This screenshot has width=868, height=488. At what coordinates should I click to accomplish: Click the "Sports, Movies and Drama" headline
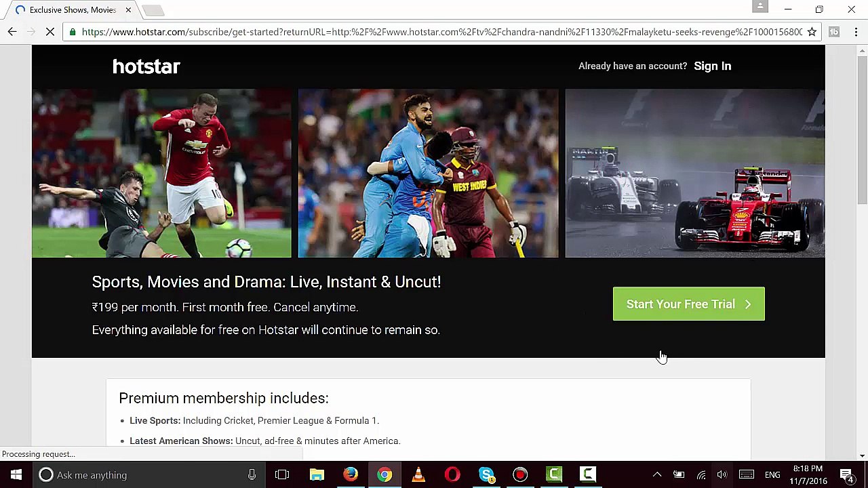pos(267,282)
